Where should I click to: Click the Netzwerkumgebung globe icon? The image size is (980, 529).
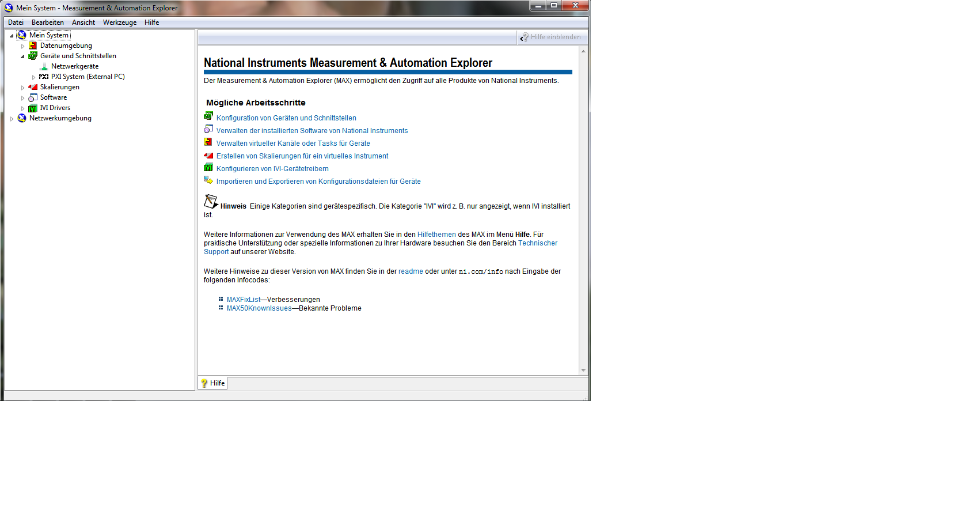pos(22,118)
